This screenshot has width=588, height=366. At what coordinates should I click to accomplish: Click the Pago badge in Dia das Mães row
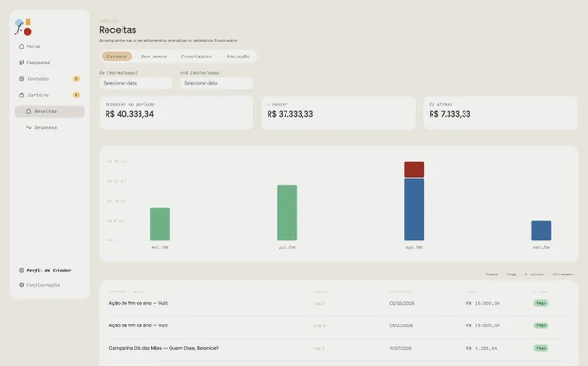[541, 348]
